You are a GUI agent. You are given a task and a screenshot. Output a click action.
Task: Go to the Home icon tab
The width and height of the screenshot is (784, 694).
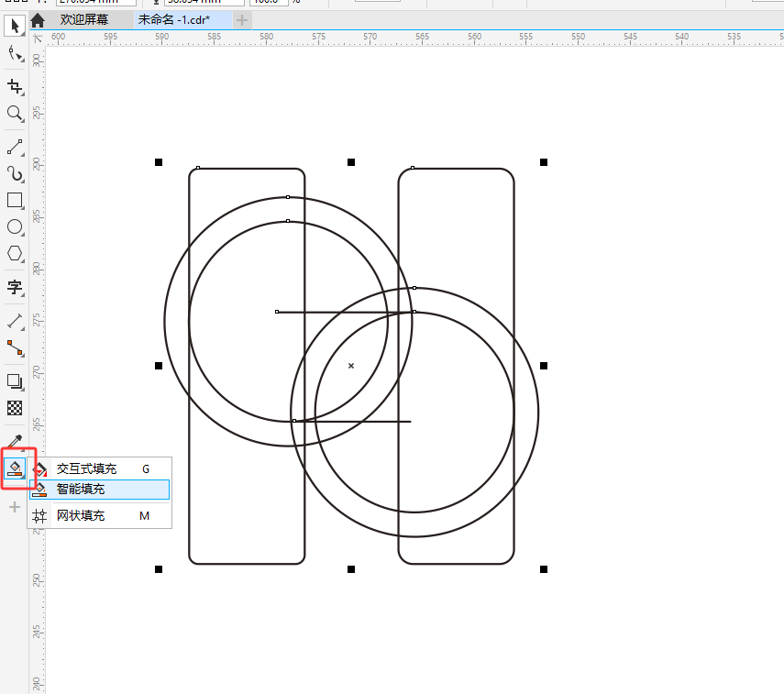coord(38,20)
